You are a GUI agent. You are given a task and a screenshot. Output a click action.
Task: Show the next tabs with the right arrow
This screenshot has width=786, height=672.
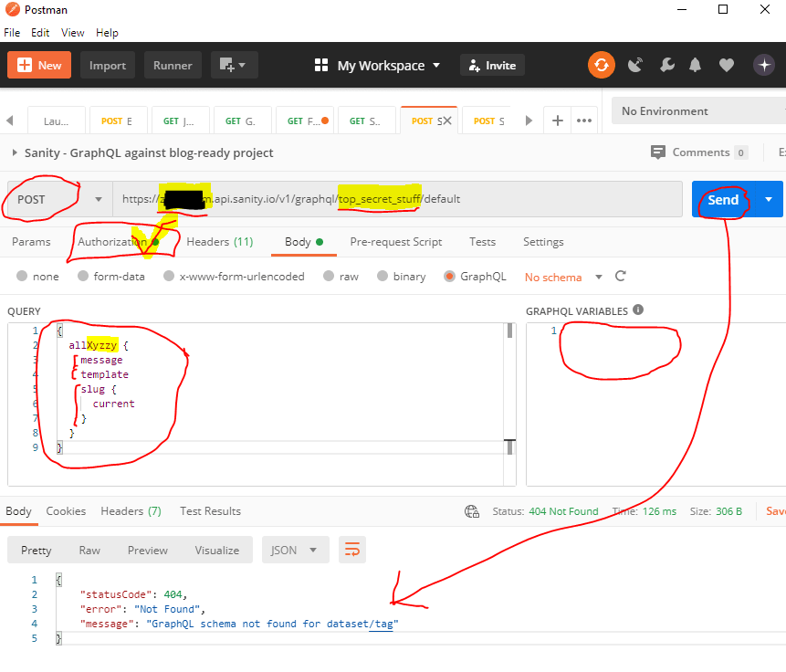pyautogui.click(x=529, y=121)
